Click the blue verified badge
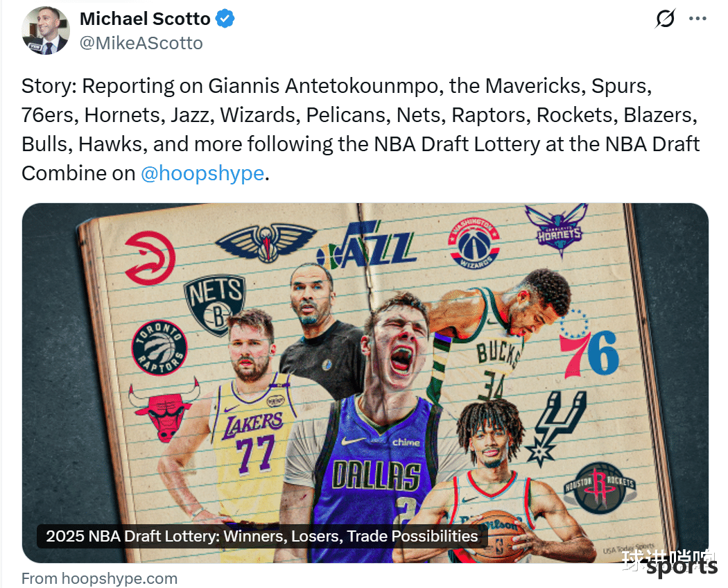 click(x=225, y=19)
